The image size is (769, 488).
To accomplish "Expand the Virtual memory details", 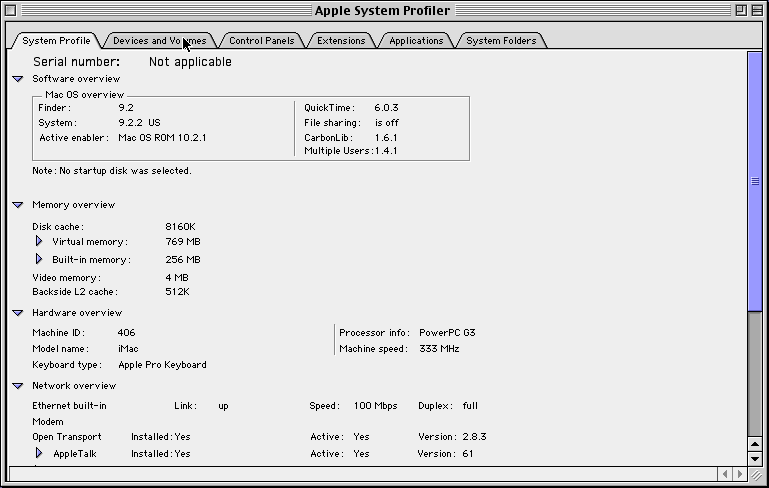I will point(39,241).
